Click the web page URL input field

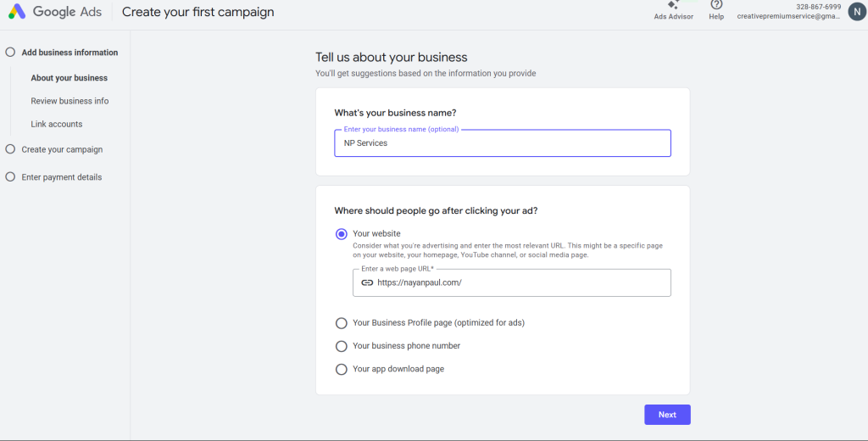click(x=517, y=283)
